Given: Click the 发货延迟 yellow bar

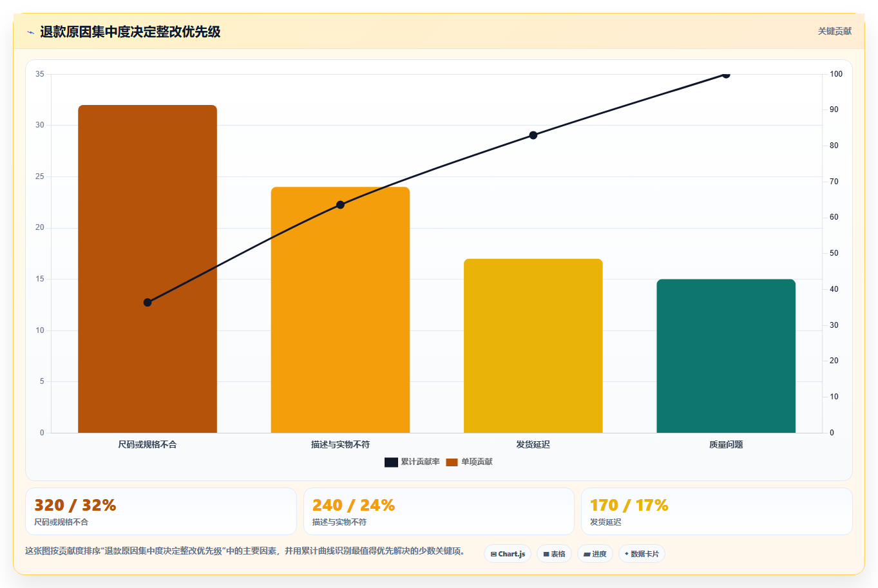Looking at the screenshot, I should coord(533,346).
